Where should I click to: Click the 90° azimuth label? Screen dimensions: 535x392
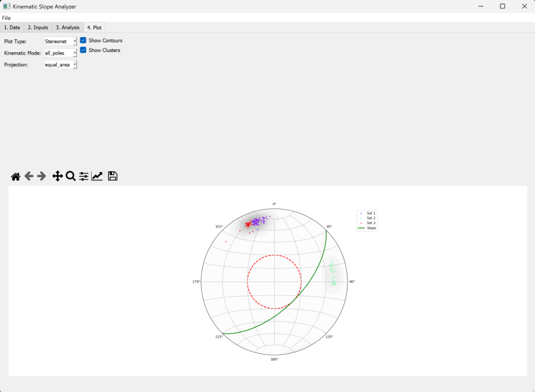coord(352,282)
